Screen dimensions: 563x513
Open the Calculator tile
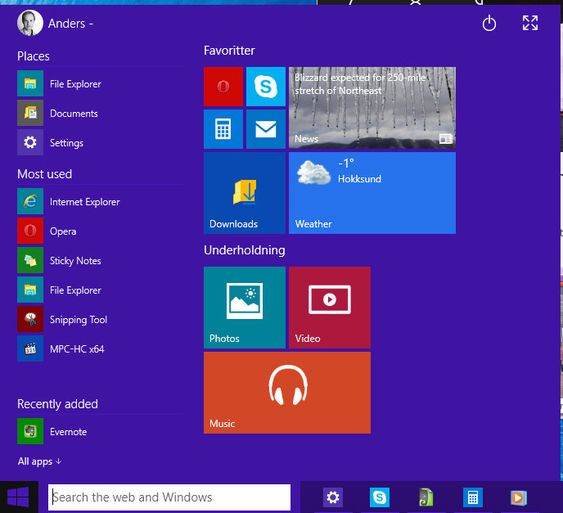pos(223,129)
